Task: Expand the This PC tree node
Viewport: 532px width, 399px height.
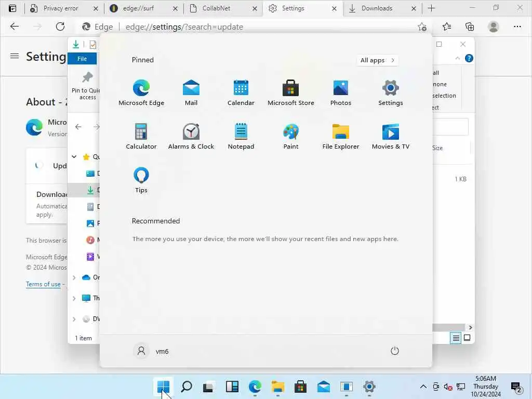Action: [74, 298]
